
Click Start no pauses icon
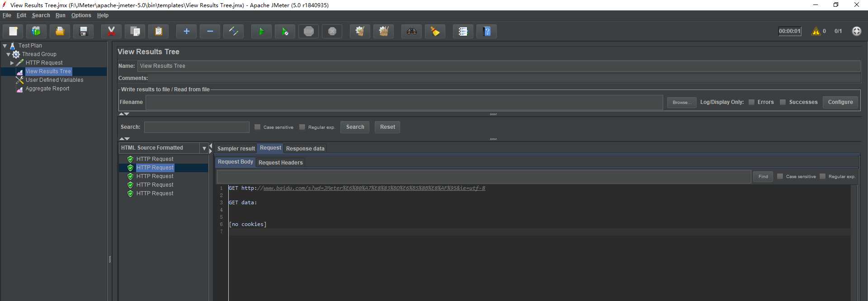tap(285, 31)
